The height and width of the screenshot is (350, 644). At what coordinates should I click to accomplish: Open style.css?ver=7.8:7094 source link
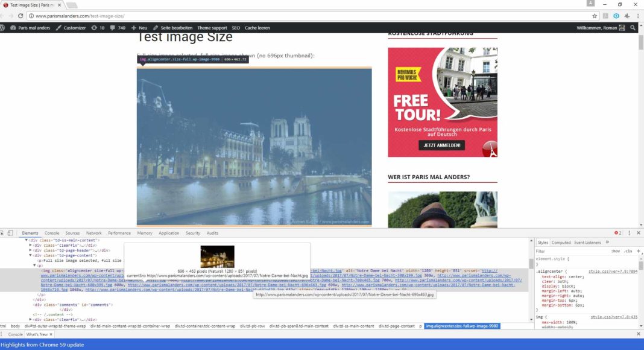click(613, 271)
